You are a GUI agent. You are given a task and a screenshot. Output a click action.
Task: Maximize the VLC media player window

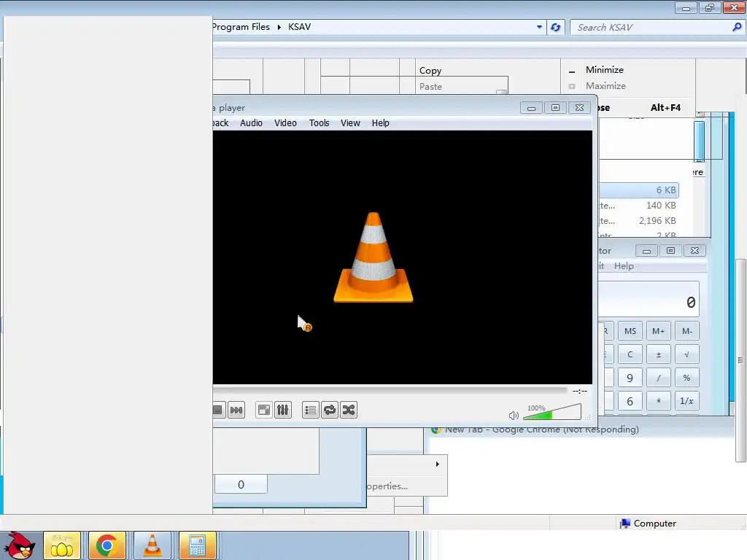pos(555,108)
